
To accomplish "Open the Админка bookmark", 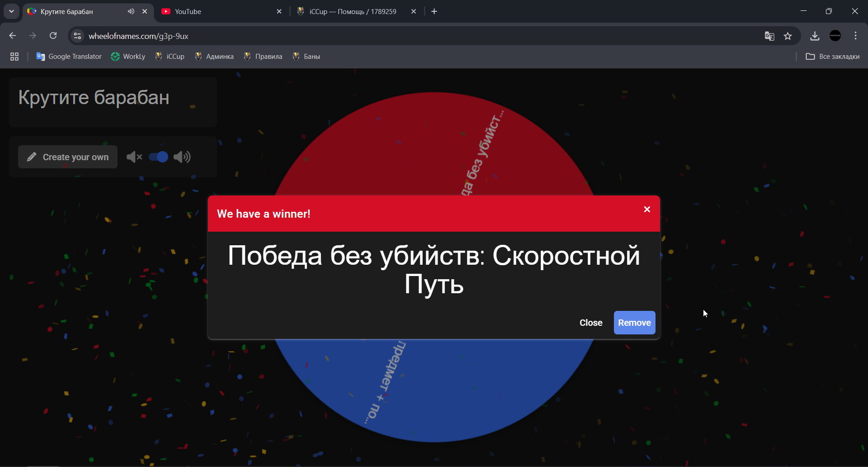I will pos(214,57).
